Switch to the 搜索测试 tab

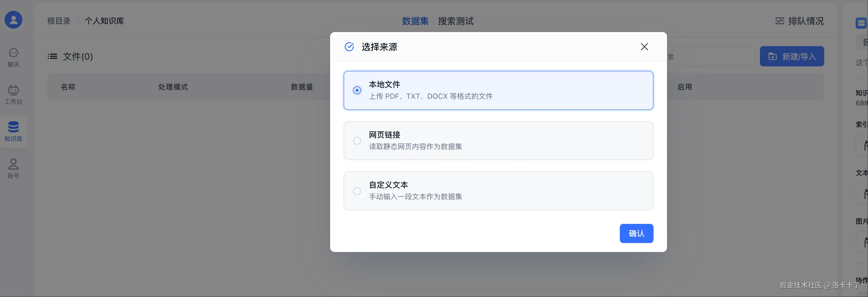[x=456, y=21]
